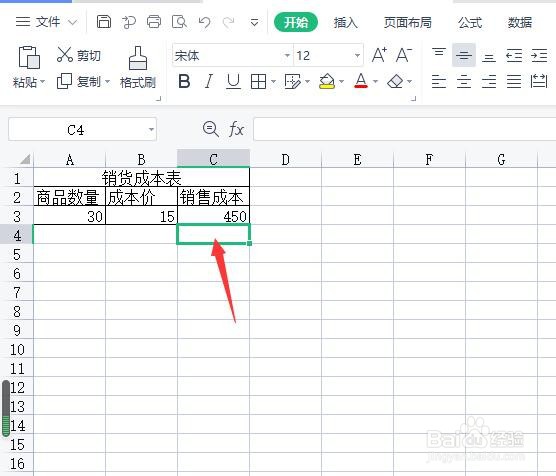
Task: Click the fill color bucket
Action: point(327,82)
